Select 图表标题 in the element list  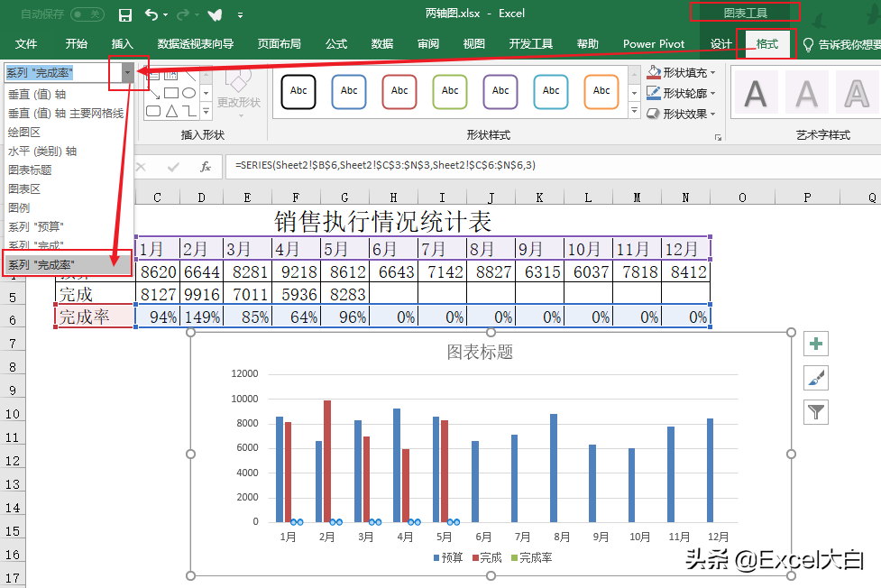coord(30,170)
